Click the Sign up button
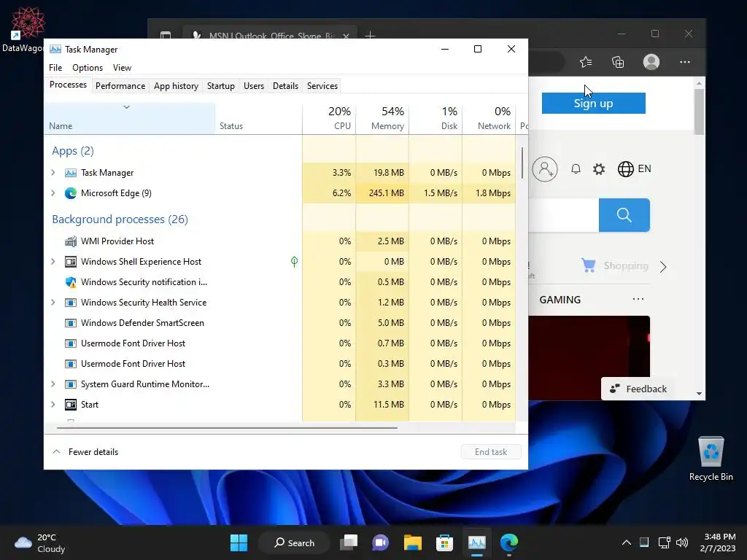The image size is (747, 560). tap(593, 104)
